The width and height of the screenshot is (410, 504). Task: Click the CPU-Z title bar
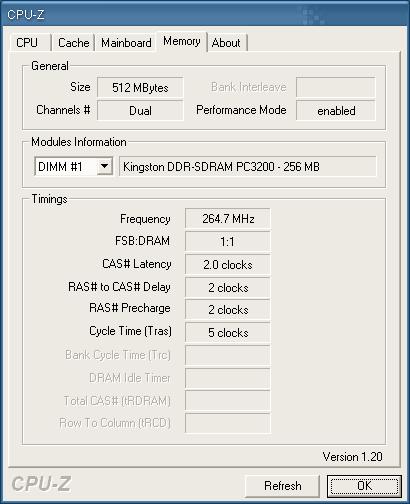point(205,14)
